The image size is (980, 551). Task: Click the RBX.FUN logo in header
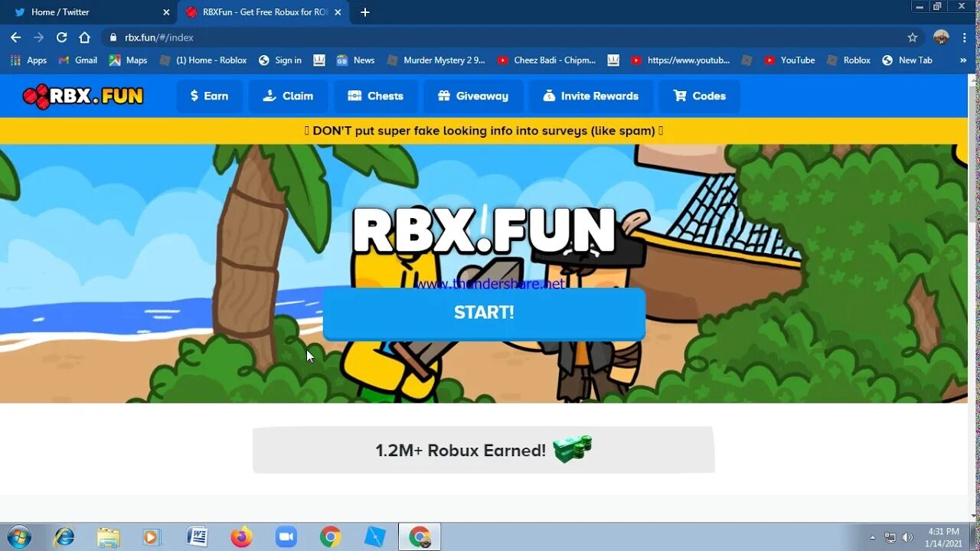[x=83, y=96]
